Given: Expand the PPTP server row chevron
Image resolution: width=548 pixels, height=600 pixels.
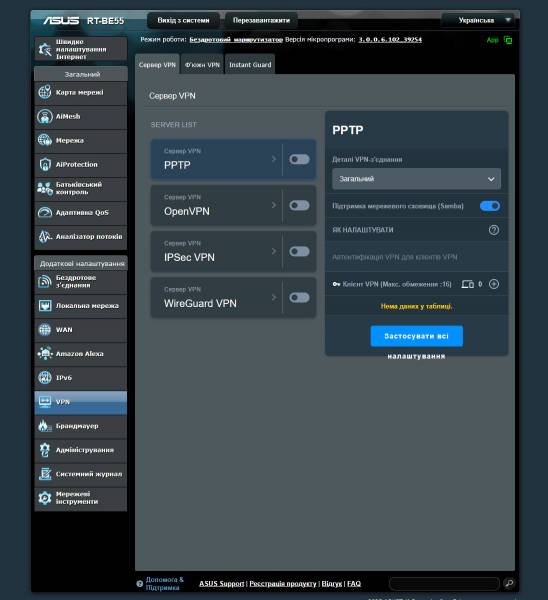Looking at the screenshot, I should pos(274,159).
